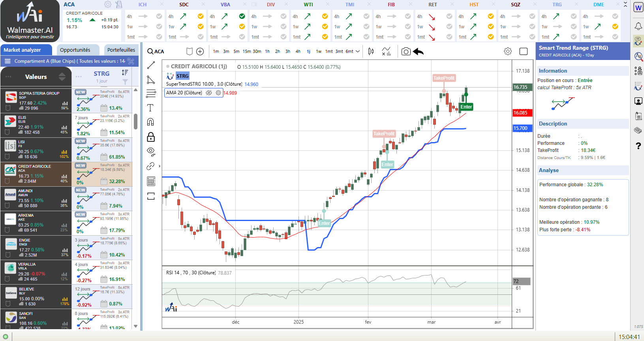This screenshot has width=644, height=341.
Task: Select the Text annotation tool
Action: click(150, 108)
